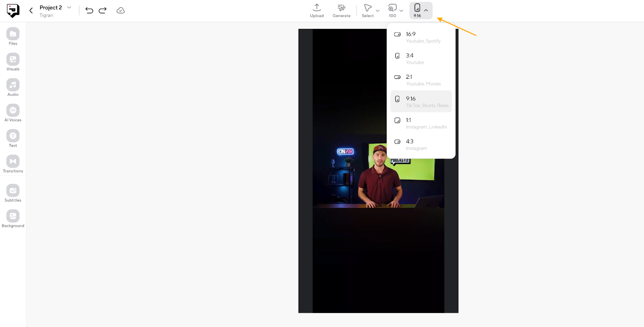Image resolution: width=644 pixels, height=327 pixels.
Task: Click the Generate button
Action: 341,10
